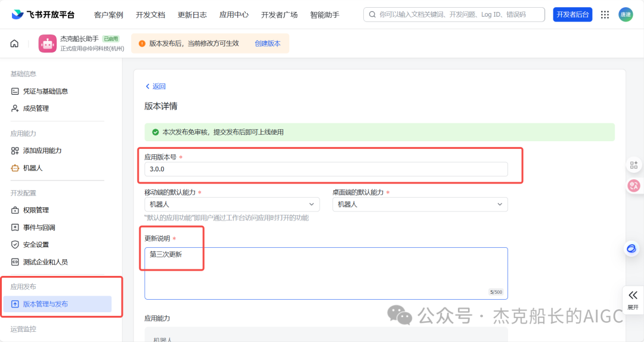
Task: Click the 基础信息 sidebar heading
Action: pos(23,74)
